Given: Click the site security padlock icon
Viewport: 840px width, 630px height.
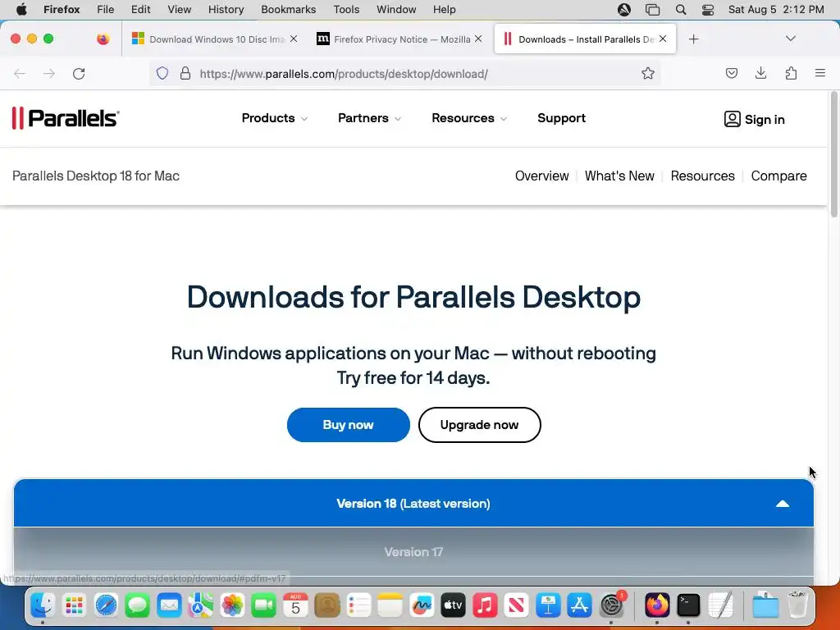Looking at the screenshot, I should [185, 73].
